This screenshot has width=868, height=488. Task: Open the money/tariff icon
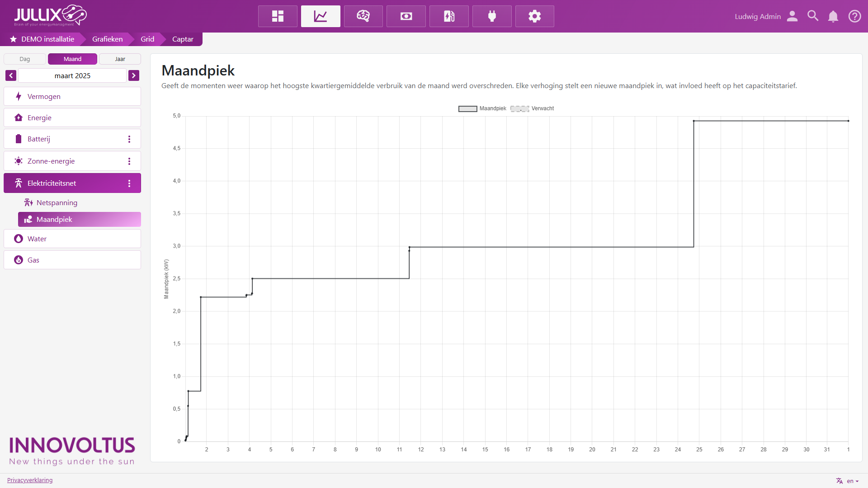point(406,16)
